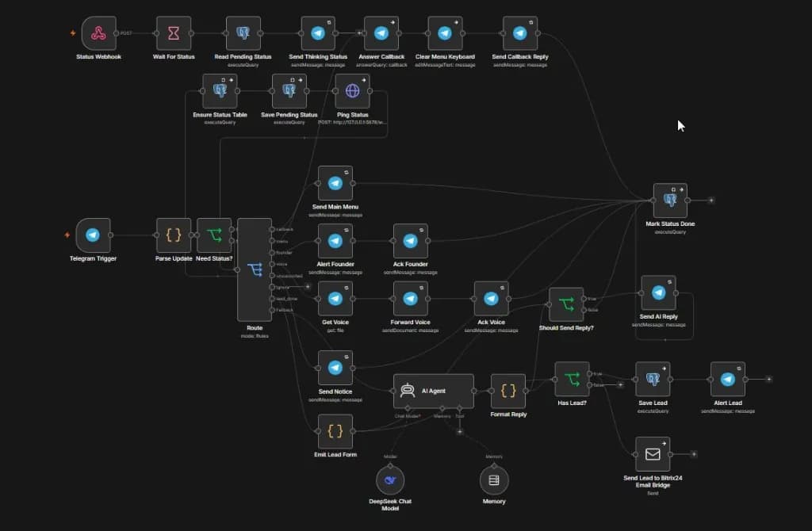Image resolution: width=812 pixels, height=531 pixels.
Task: Select the Clear Menu Keyboard node
Action: coord(445,33)
